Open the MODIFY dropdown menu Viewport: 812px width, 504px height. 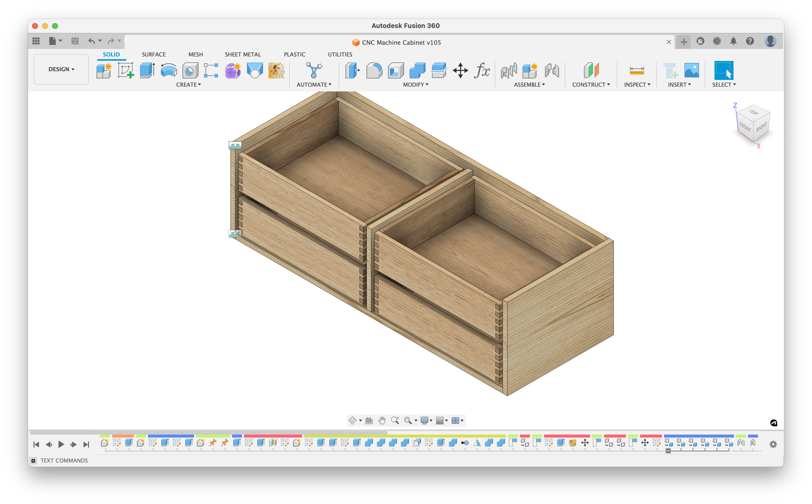(x=415, y=85)
